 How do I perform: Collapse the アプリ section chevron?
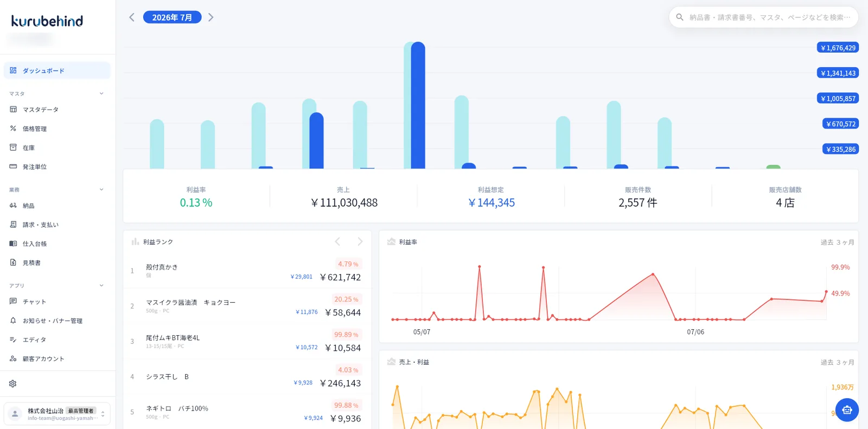[x=101, y=285]
